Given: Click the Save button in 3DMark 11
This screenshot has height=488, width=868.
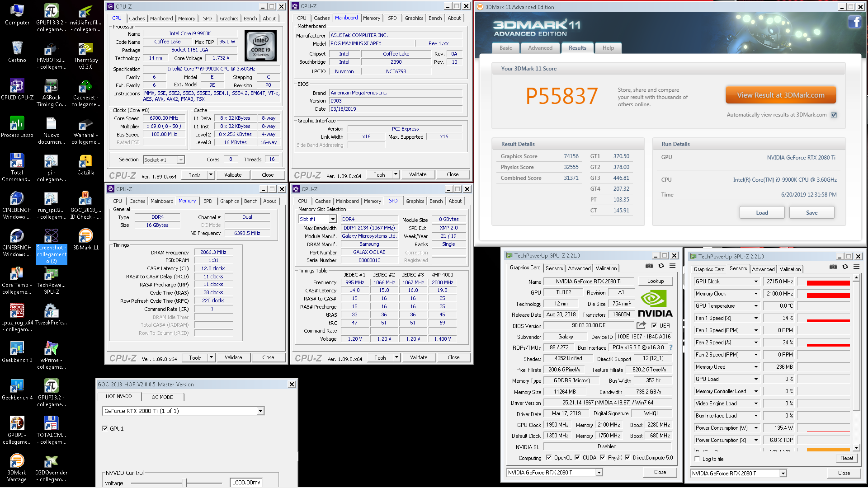Looking at the screenshot, I should click(x=812, y=213).
